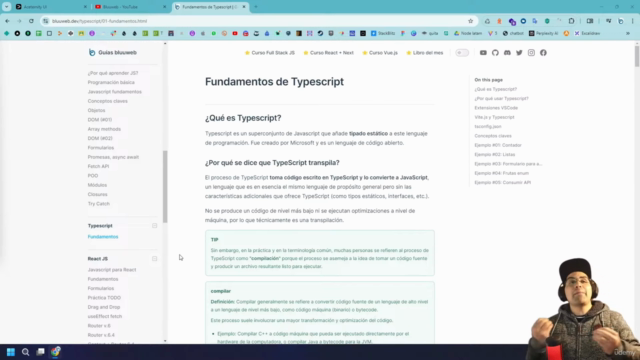Click the browser address bar URL
640x360 pixels.
tap(100, 21)
